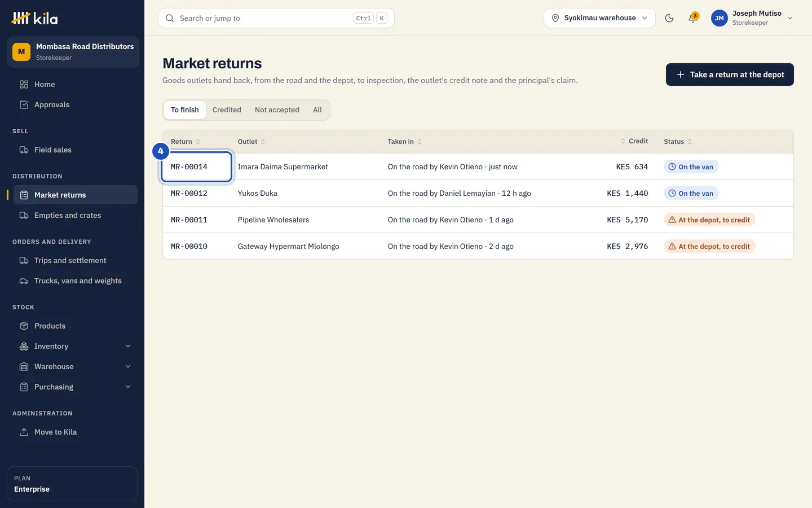This screenshot has width=812, height=508.
Task: Switch to the All tab
Action: [x=317, y=110]
